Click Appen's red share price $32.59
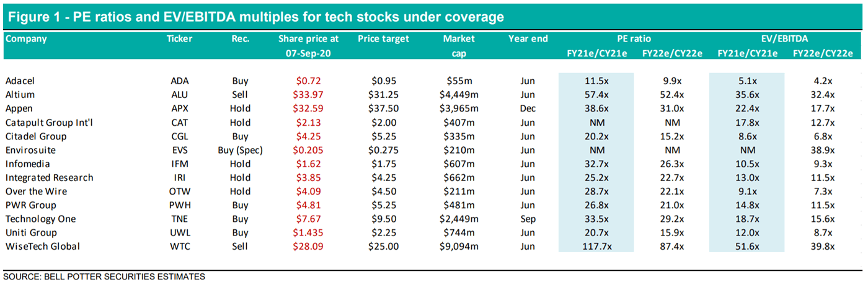This screenshot has height=290, width=868. click(309, 108)
